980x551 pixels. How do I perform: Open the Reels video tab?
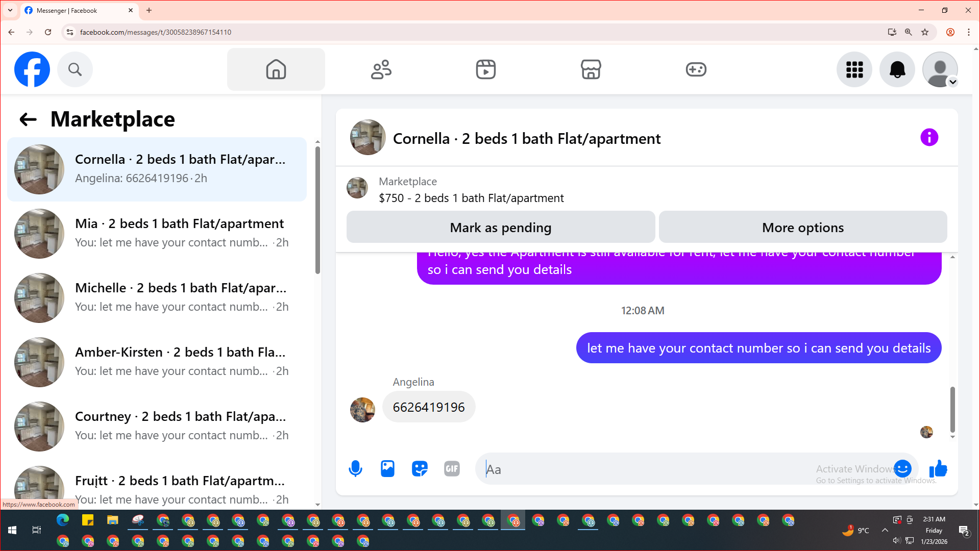486,69
